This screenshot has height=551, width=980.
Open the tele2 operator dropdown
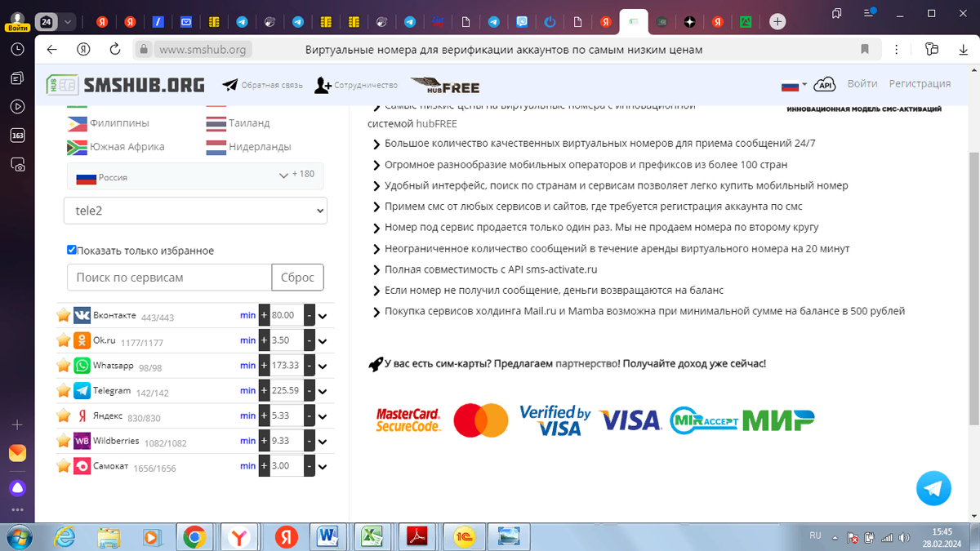(x=195, y=211)
